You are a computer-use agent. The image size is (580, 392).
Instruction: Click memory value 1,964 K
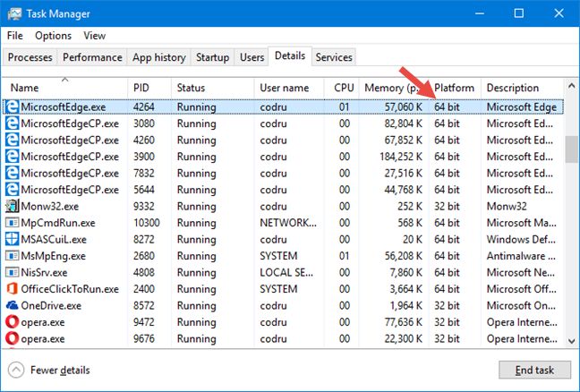pos(405,305)
